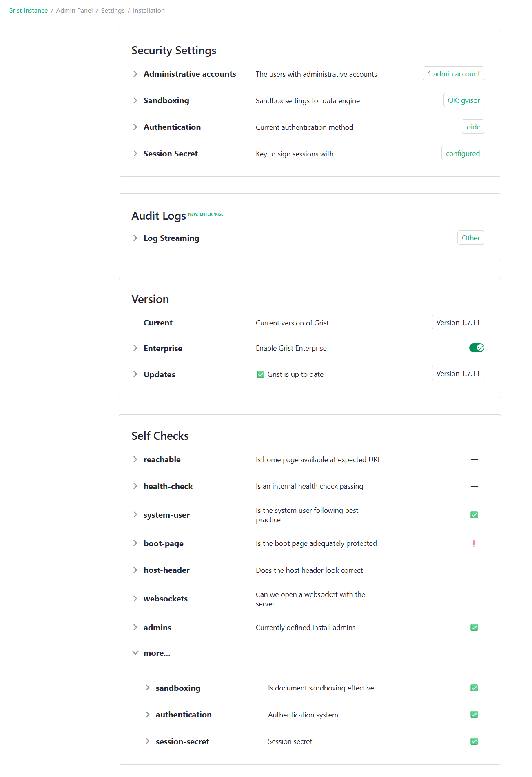Click the 'Grist is up to date' checkbox

261,374
